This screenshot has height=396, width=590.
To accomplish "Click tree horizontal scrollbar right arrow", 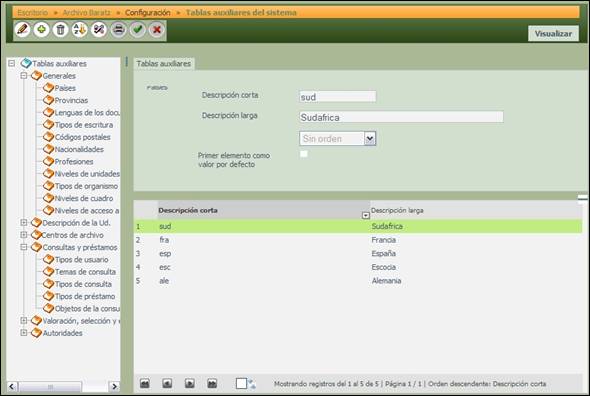I will (114, 386).
